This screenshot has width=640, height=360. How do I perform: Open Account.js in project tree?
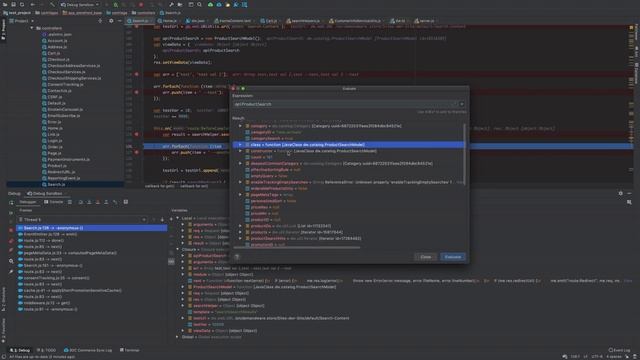[57, 40]
